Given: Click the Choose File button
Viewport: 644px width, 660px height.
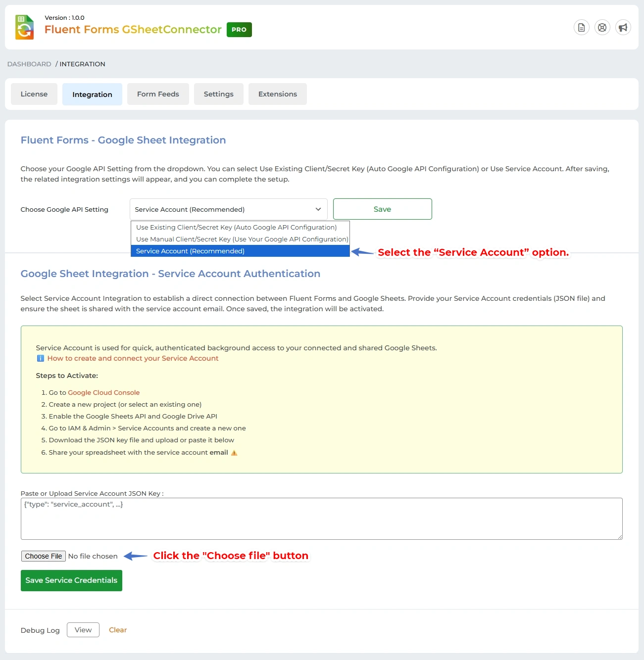Looking at the screenshot, I should pyautogui.click(x=44, y=556).
